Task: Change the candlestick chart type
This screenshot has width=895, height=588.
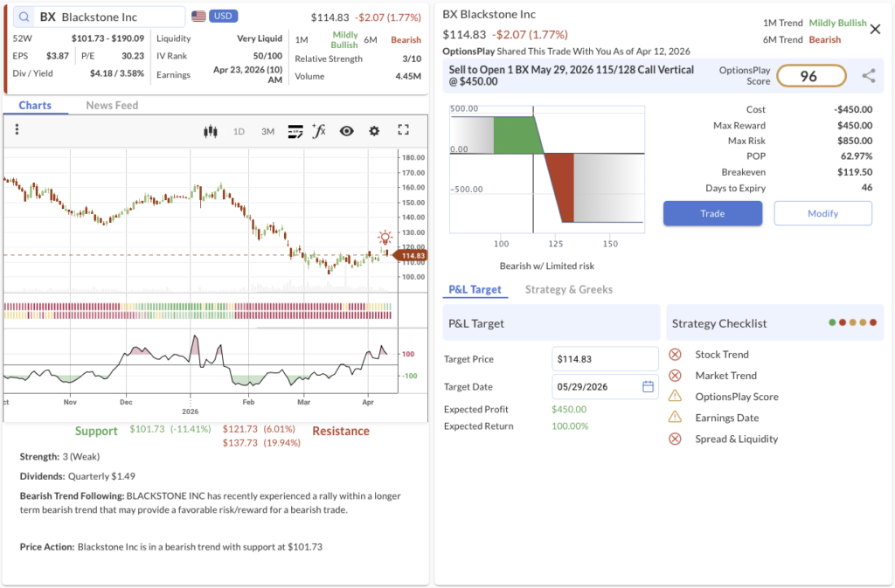Action: [210, 131]
